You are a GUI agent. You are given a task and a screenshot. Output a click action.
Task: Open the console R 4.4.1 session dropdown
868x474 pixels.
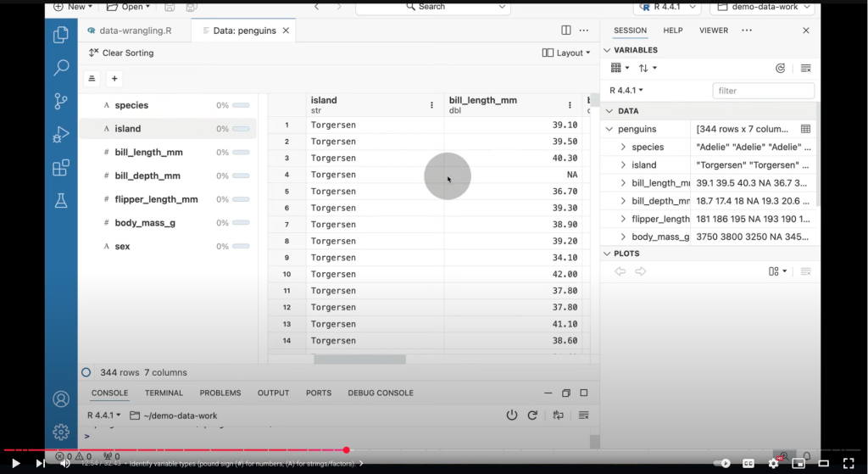103,415
